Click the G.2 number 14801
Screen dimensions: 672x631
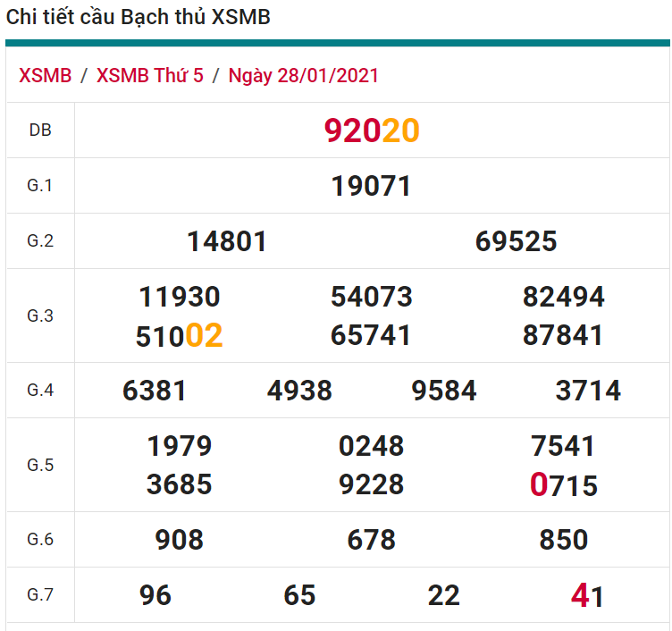pyautogui.click(x=227, y=241)
